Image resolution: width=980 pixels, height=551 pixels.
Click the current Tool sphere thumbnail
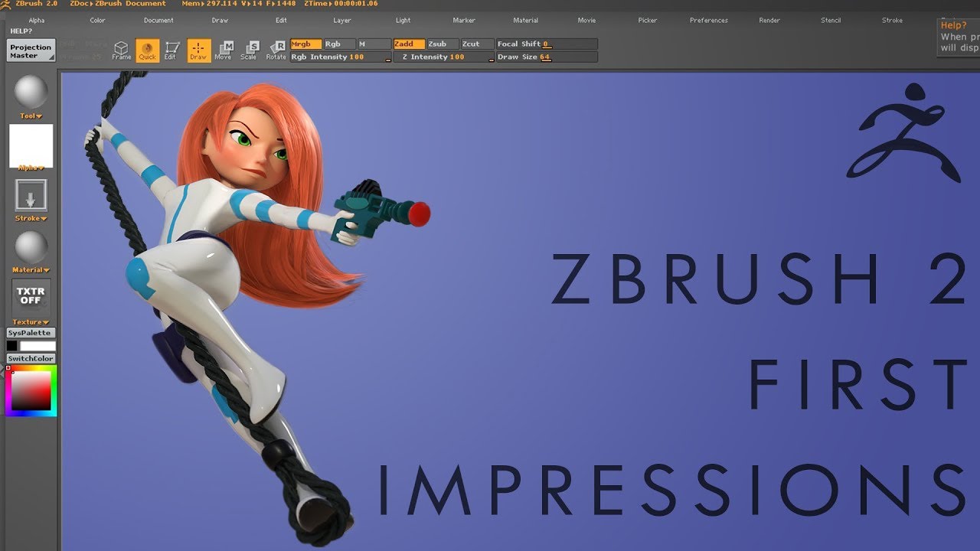31,93
